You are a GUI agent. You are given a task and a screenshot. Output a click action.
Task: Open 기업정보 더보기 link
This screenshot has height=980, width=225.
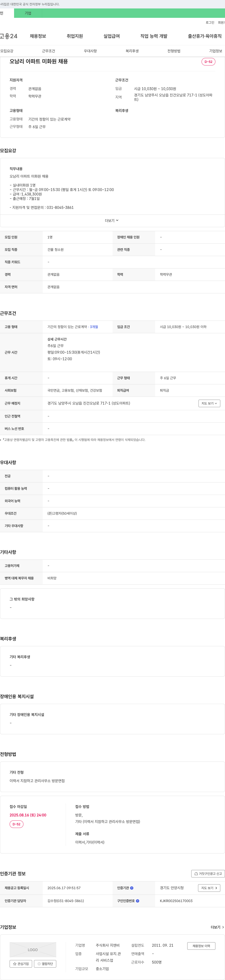pyautogui.click(x=217, y=927)
